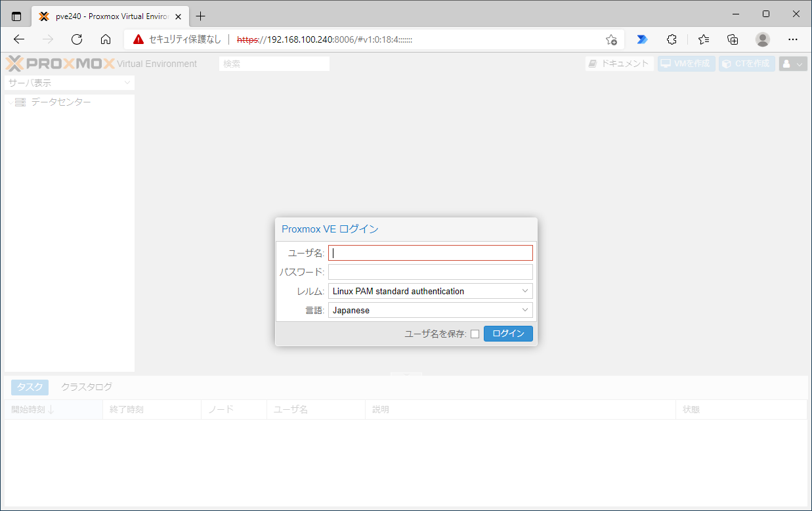Image resolution: width=812 pixels, height=511 pixels.
Task: Select the pve240 Proxmox browser tab
Action: tap(110, 16)
